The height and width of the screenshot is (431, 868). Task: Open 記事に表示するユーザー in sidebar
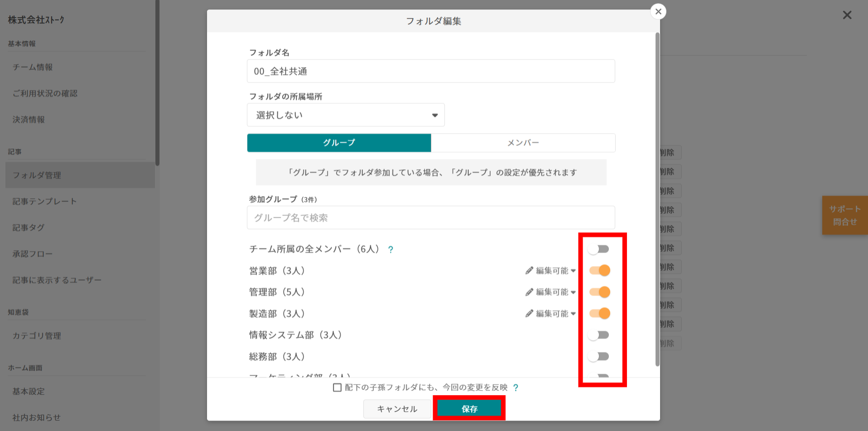[x=57, y=280]
